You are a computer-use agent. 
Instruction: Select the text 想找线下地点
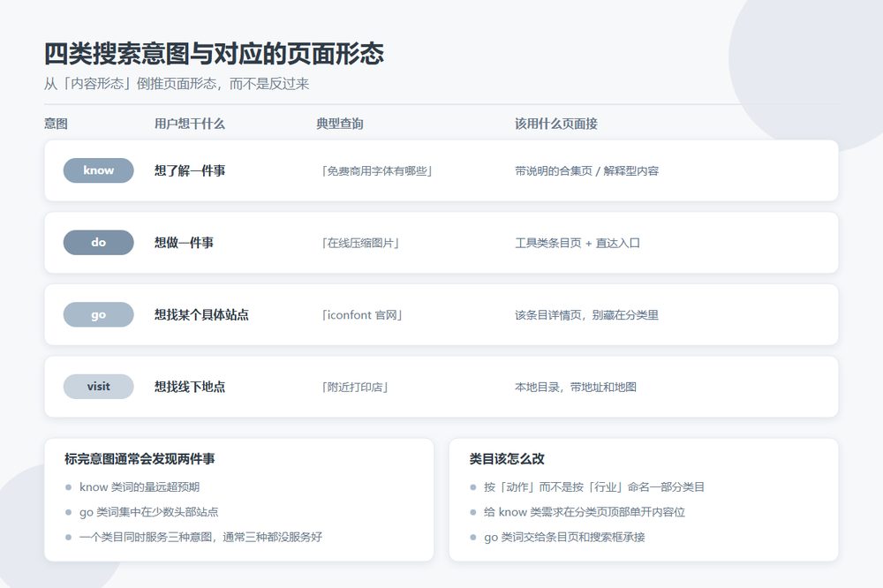(x=190, y=387)
